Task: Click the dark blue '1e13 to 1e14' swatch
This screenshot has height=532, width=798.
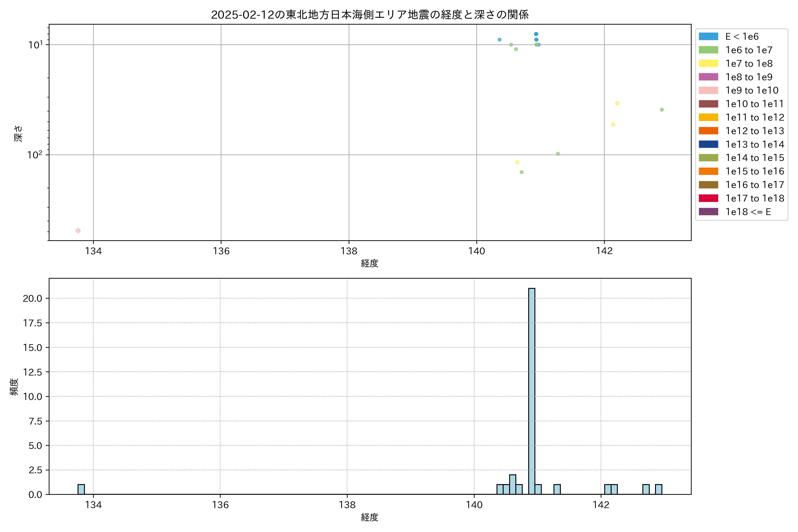Action: point(708,145)
